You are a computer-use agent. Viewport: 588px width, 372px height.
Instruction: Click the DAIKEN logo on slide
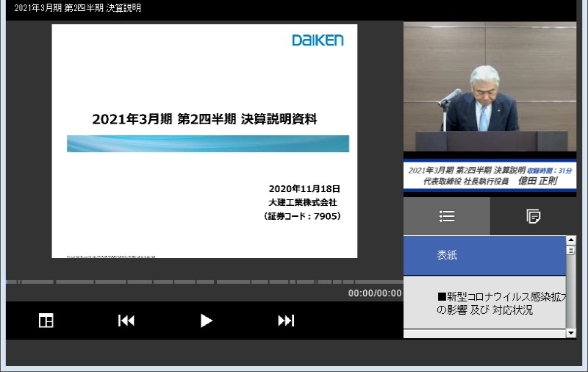coord(318,40)
